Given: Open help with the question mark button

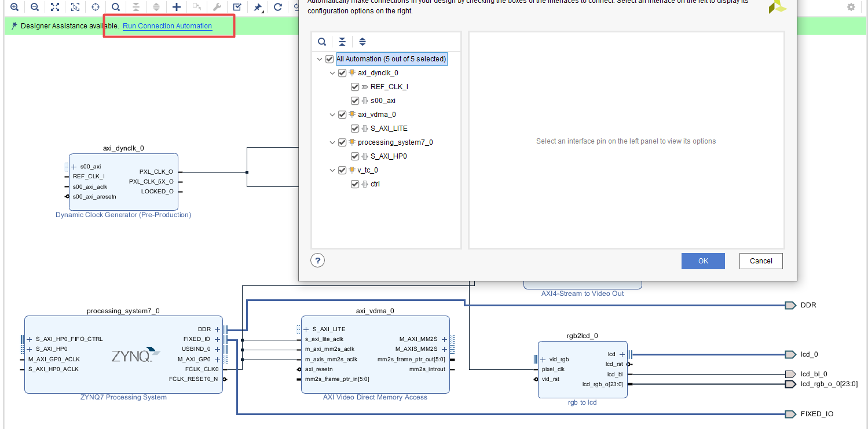Looking at the screenshot, I should (317, 261).
